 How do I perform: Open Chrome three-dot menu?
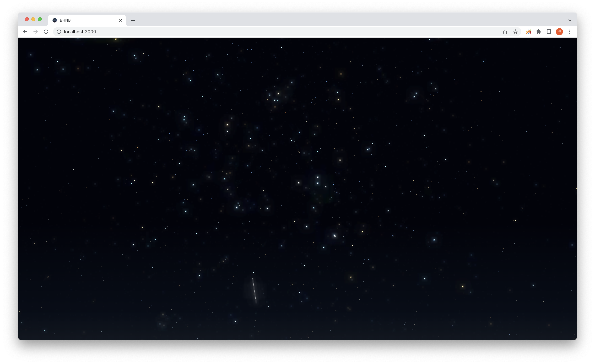point(570,32)
